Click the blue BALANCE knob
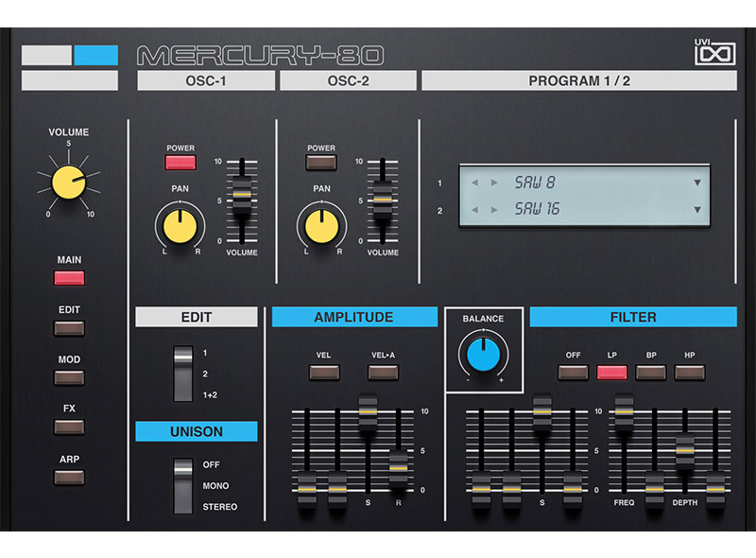 point(483,355)
